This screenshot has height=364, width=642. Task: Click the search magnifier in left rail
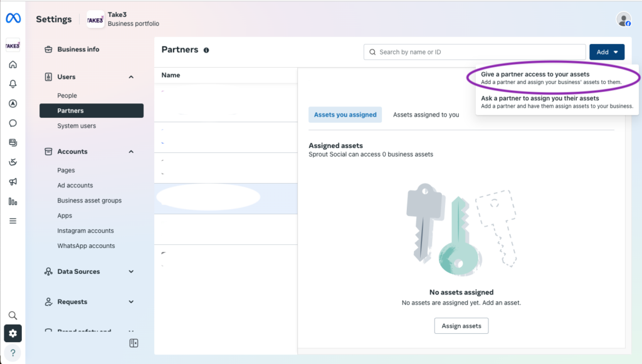click(x=13, y=315)
